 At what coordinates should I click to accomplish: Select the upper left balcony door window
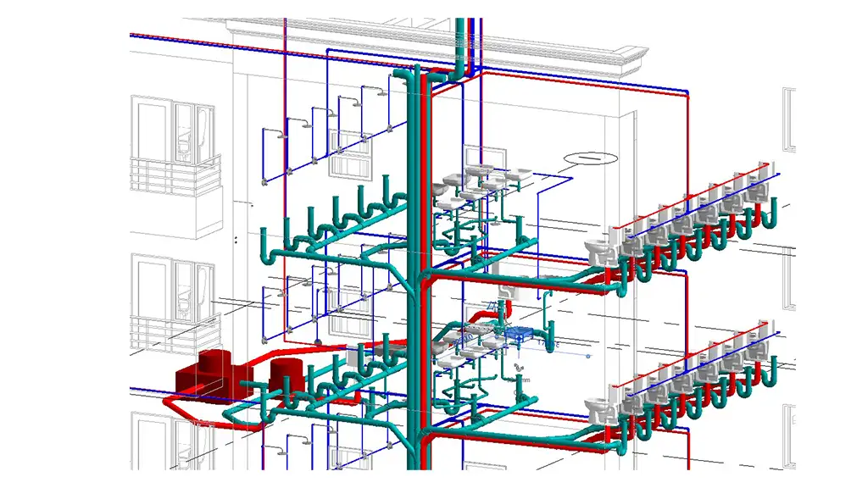[153, 127]
